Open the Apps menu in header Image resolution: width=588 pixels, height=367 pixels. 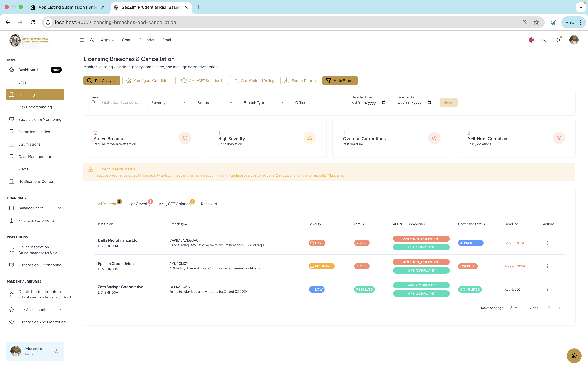(107, 40)
